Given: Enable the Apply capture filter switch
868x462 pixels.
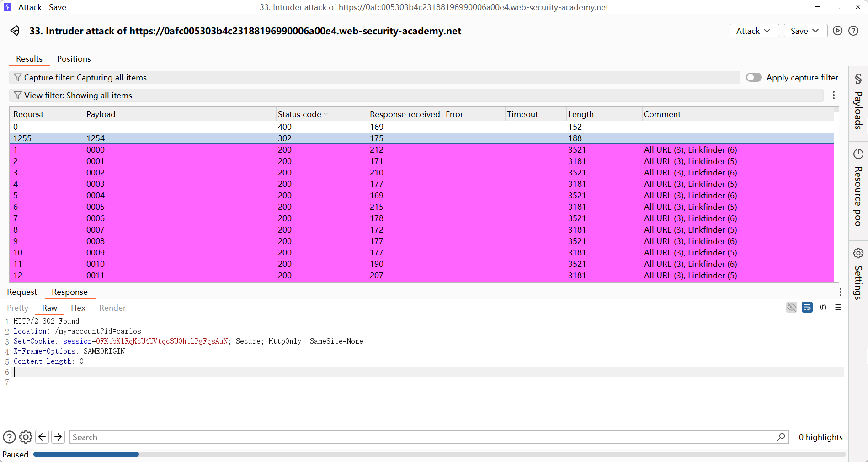Looking at the screenshot, I should tap(754, 78).
